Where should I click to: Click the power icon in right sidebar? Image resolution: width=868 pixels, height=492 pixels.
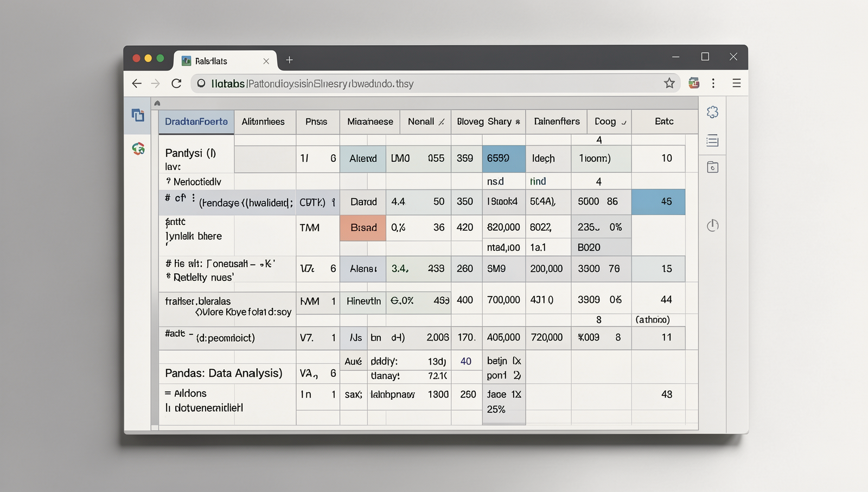[712, 225]
